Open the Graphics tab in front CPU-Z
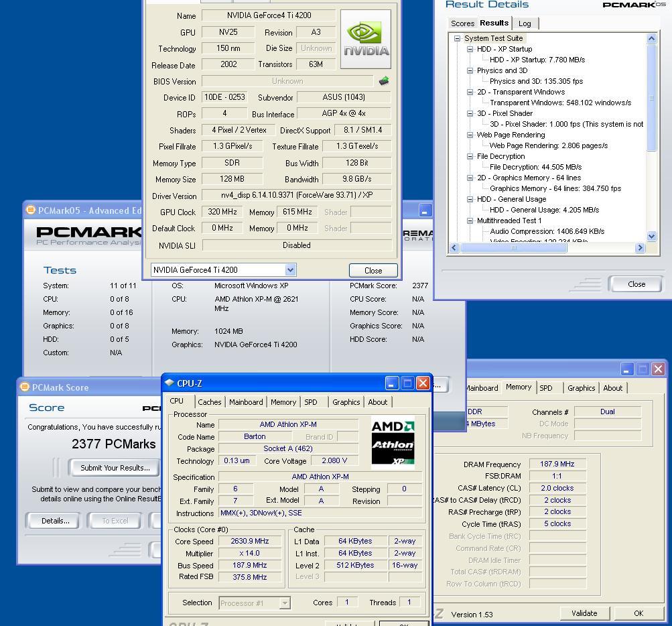 (346, 402)
